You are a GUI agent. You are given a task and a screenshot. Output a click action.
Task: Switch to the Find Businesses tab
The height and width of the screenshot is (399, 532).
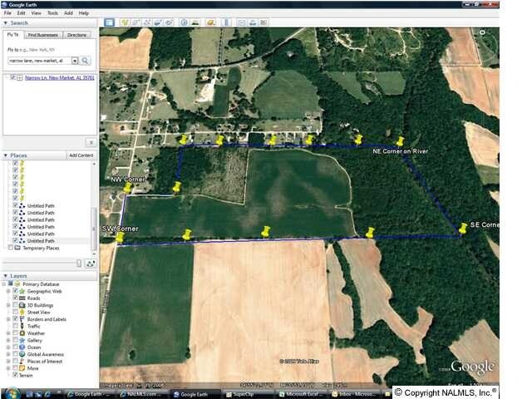(x=42, y=35)
